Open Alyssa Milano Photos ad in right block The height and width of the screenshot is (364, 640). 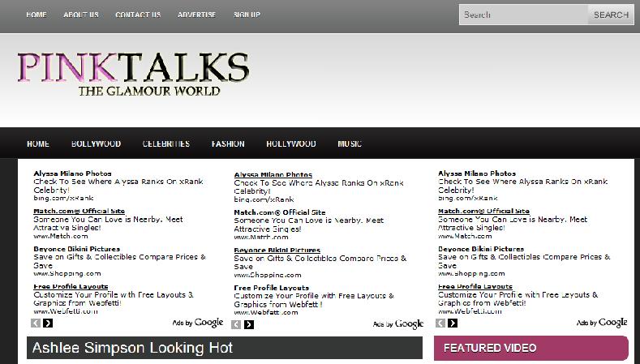(x=477, y=173)
